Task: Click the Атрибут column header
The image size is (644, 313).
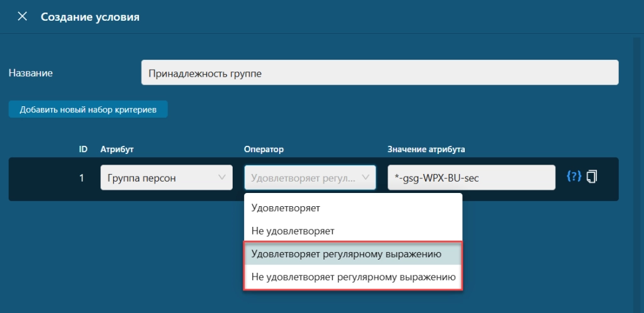Action: [x=117, y=149]
